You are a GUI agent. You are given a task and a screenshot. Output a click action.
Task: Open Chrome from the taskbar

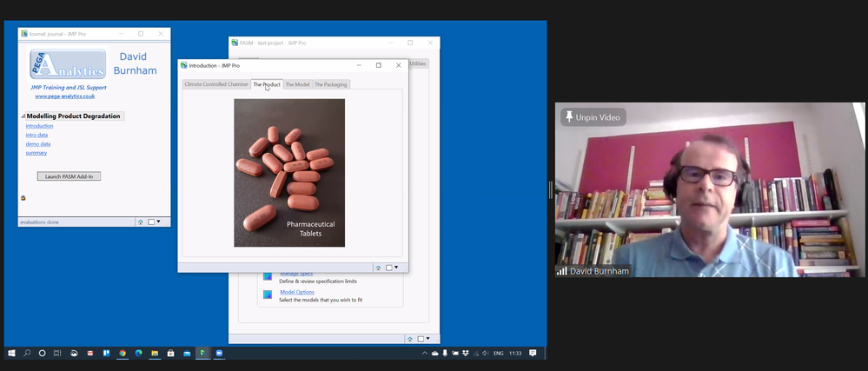123,354
